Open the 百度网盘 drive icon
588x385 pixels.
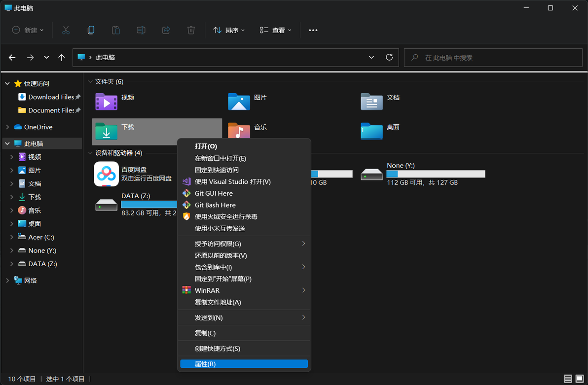(x=106, y=174)
